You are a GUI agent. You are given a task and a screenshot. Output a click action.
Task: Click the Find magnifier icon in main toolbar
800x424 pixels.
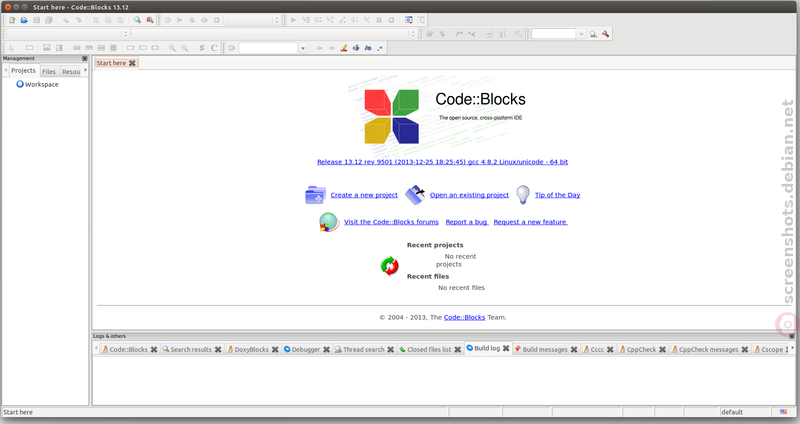click(137, 20)
